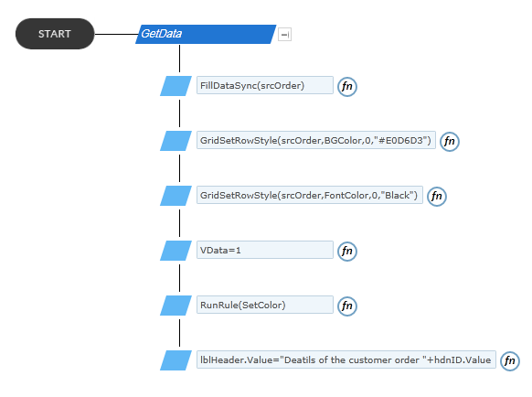Open fn editor for lblHeader.Value expression
532x397 pixels.
510,361
